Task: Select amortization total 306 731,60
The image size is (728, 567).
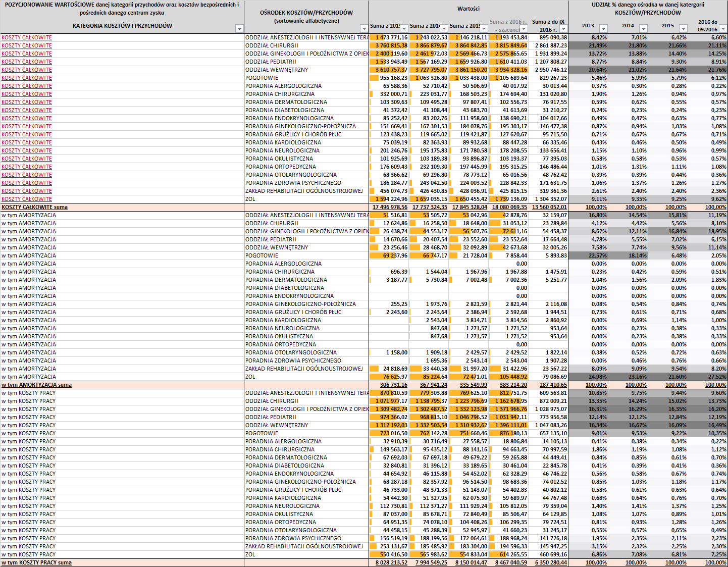Action: pos(389,385)
